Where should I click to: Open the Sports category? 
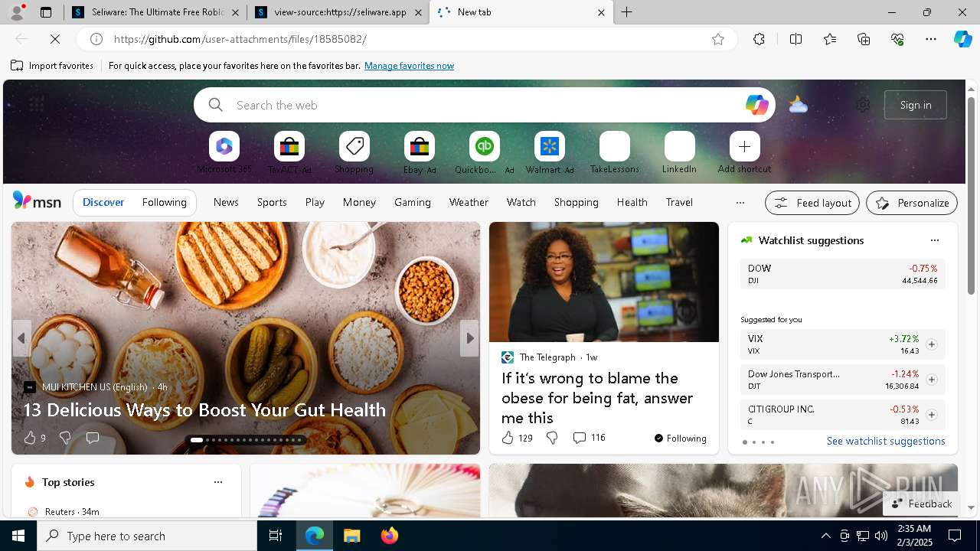pyautogui.click(x=272, y=202)
